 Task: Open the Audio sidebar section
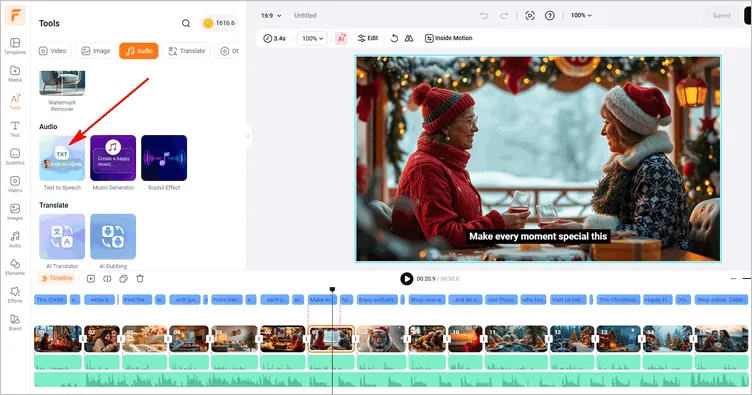15,239
